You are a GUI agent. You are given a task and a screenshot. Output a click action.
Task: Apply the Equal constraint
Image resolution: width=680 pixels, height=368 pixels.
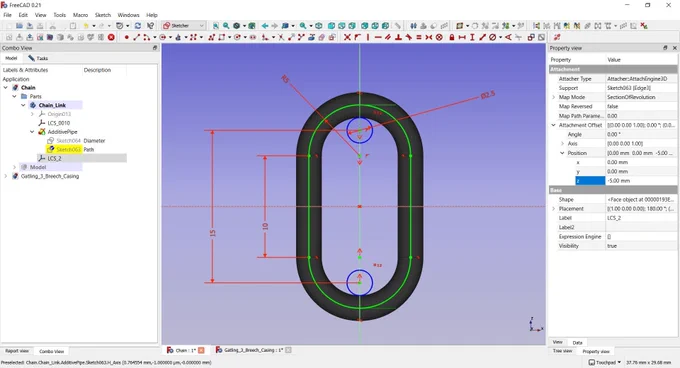(x=418, y=37)
